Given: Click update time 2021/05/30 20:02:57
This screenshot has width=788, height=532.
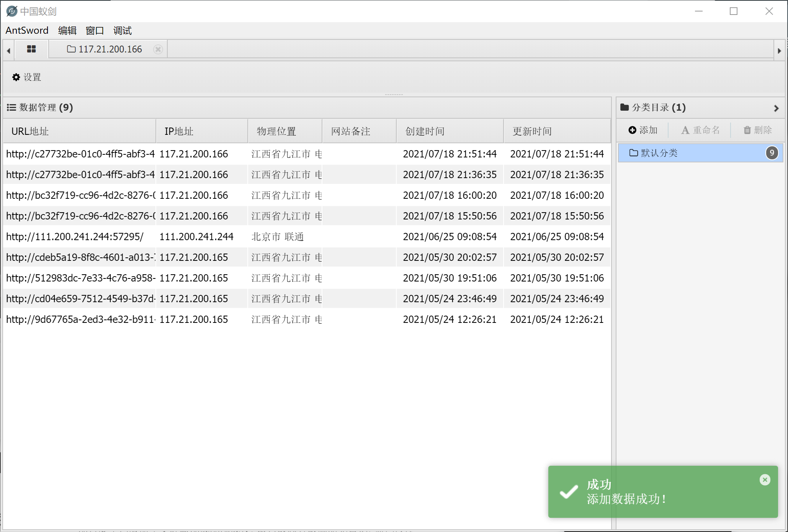Looking at the screenshot, I should pyautogui.click(x=557, y=257).
